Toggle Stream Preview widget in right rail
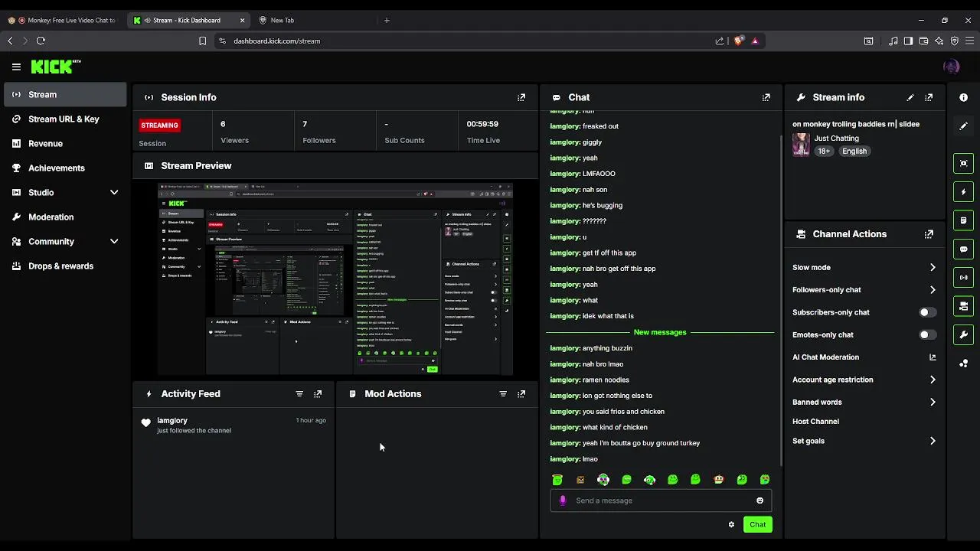The width and height of the screenshot is (980, 551). 963,163
